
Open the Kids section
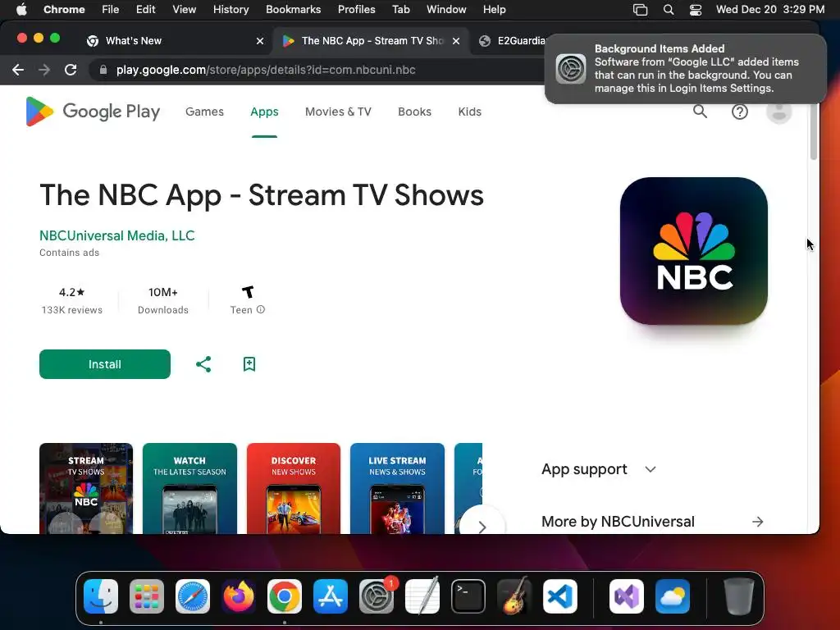[470, 112]
